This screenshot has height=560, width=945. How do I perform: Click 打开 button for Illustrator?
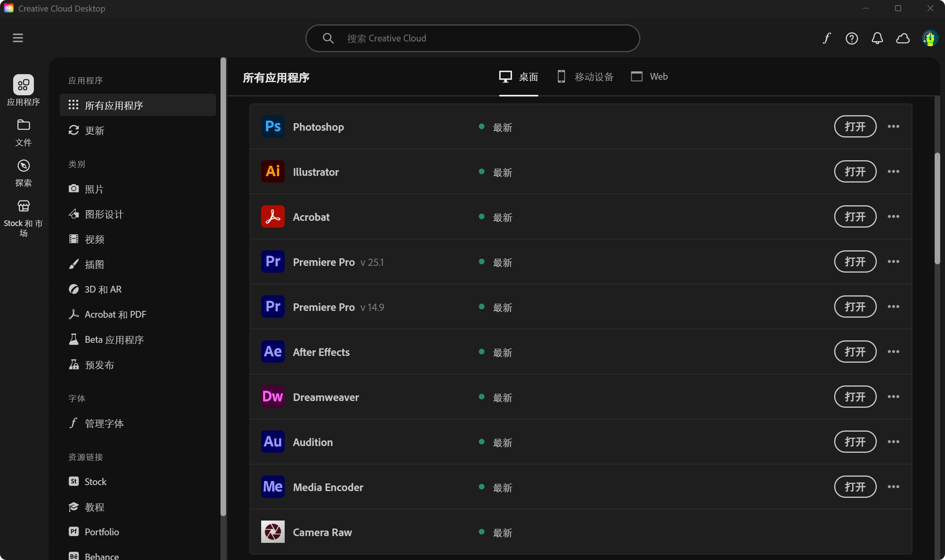pos(855,171)
